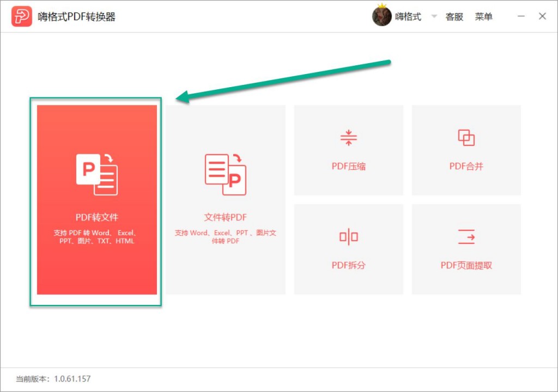This screenshot has height=392, width=558.
Task: Click the 支持 Word、Excel、PPT description text
Action: coord(225,237)
